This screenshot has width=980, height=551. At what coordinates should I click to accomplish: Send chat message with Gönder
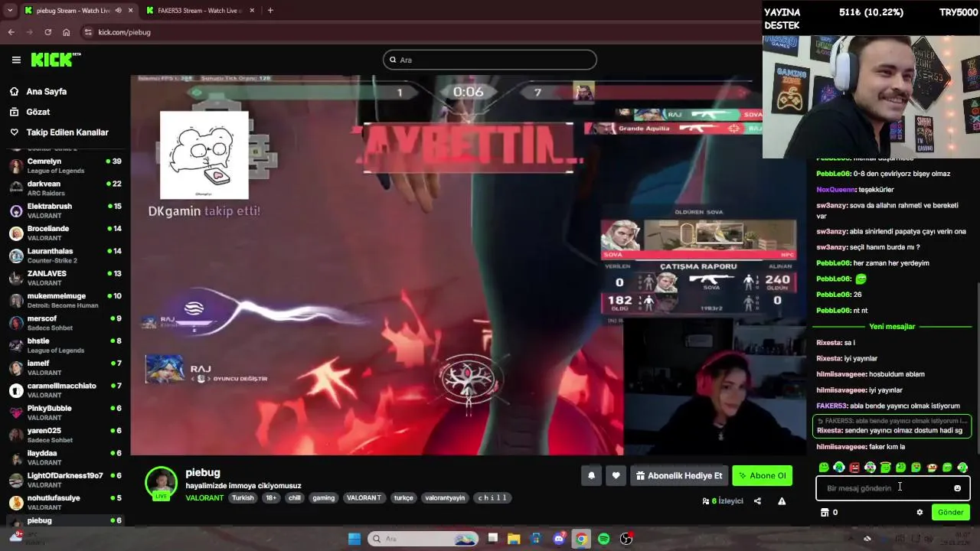point(950,512)
